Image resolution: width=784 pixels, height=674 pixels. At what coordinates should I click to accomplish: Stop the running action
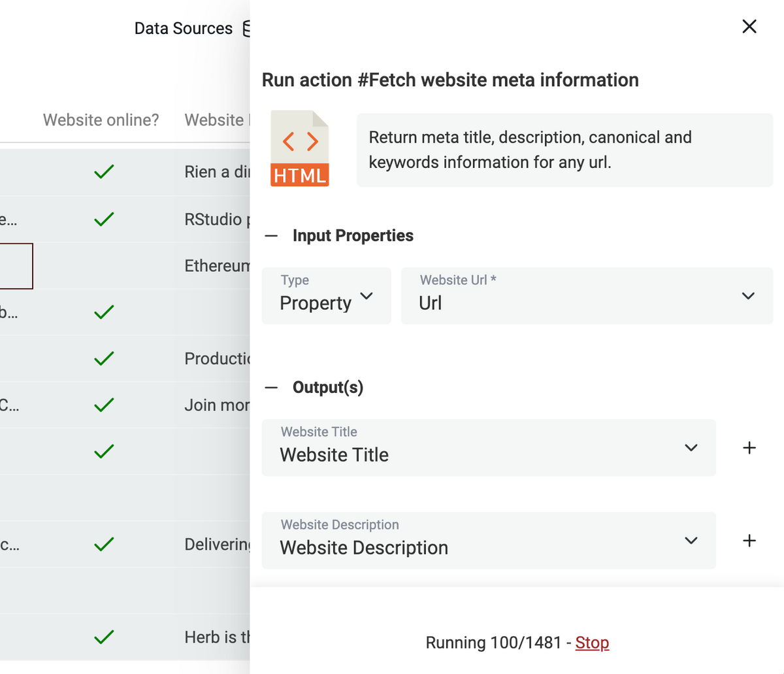click(592, 643)
